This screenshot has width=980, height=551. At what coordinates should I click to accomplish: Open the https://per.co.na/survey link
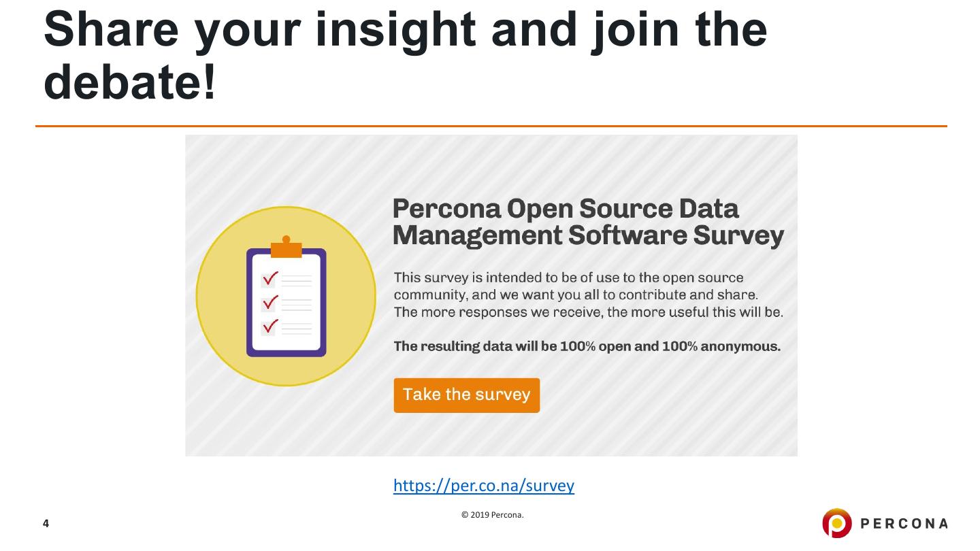click(483, 485)
